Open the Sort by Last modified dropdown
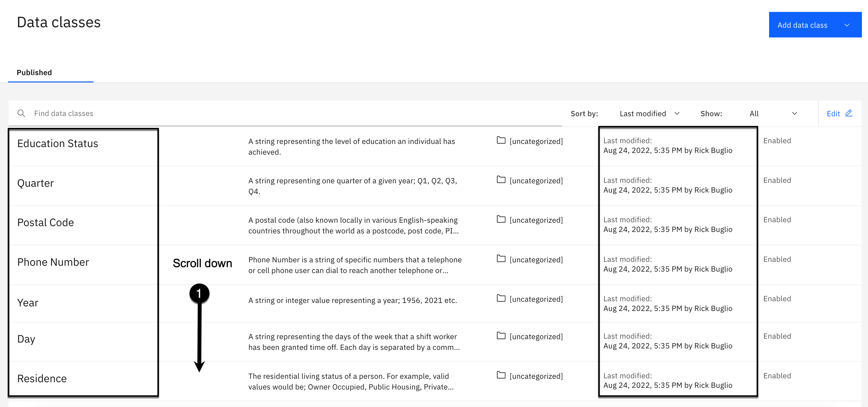The height and width of the screenshot is (407, 868). tap(649, 114)
